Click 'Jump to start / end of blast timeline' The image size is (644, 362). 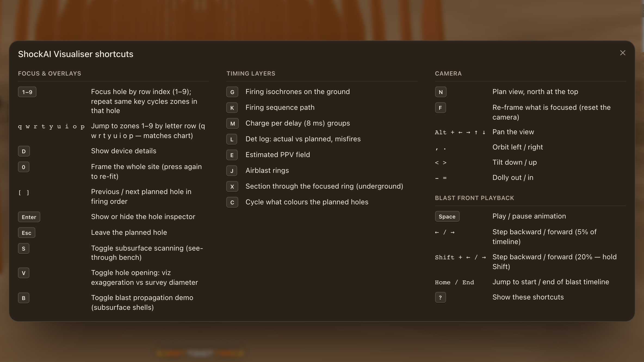[x=551, y=282]
